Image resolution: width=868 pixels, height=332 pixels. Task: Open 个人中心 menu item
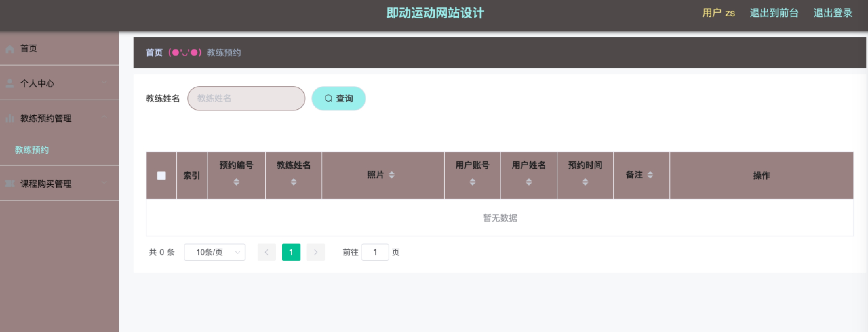pyautogui.click(x=59, y=83)
